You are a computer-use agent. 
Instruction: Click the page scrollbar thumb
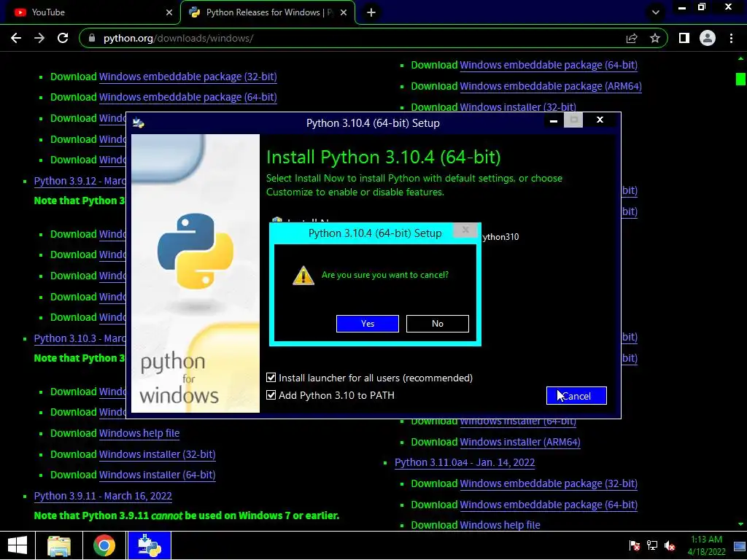coord(740,79)
